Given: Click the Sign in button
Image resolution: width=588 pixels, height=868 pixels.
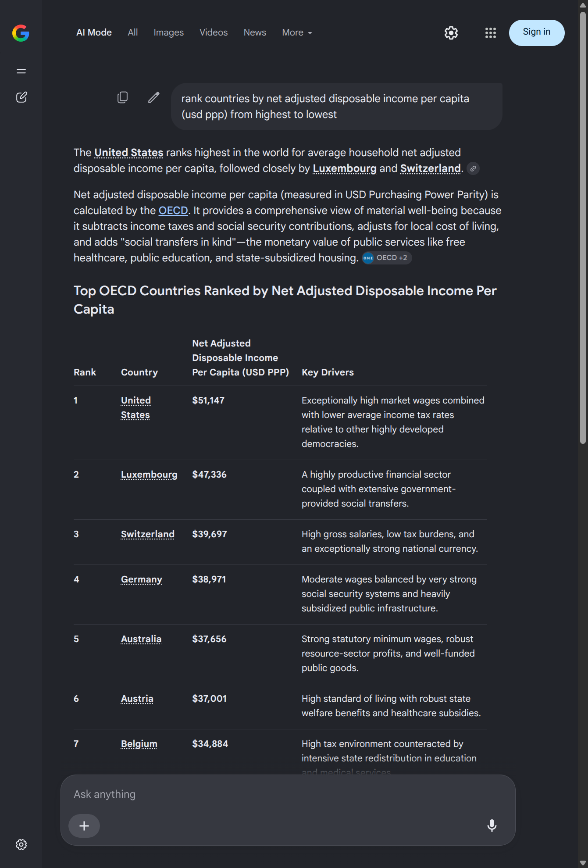Looking at the screenshot, I should click(537, 33).
